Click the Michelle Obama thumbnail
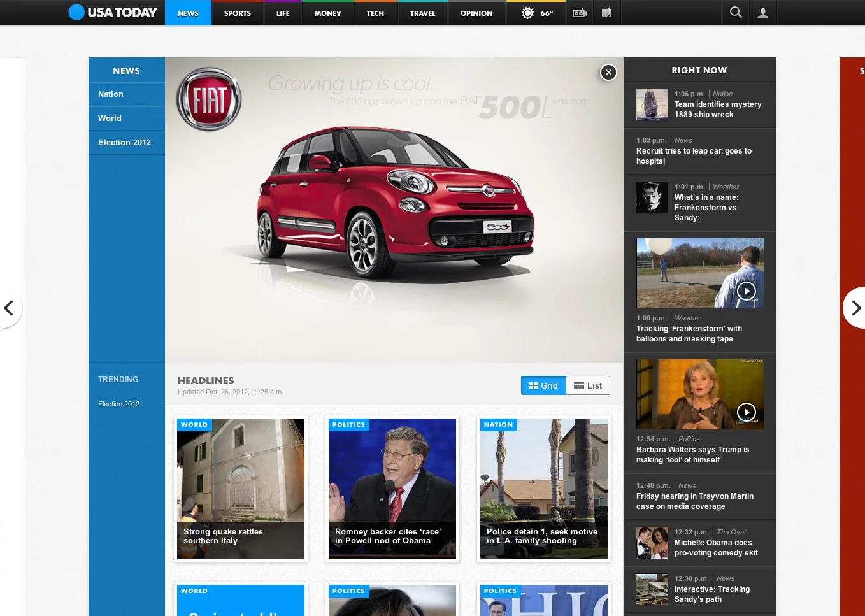The image size is (865, 616). 652,543
